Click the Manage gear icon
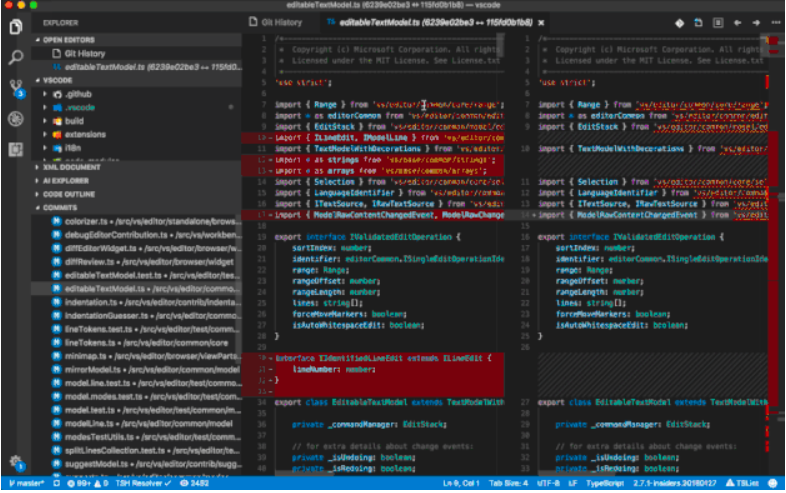 click(x=15, y=462)
